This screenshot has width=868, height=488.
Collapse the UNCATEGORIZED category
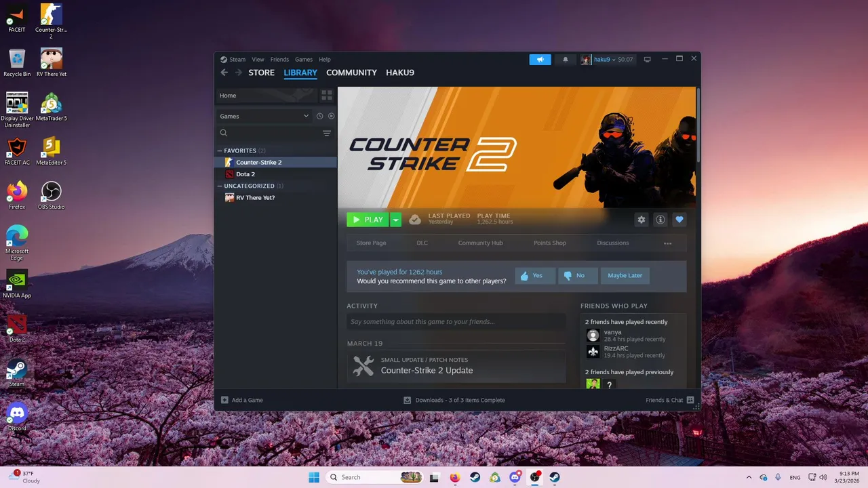pos(220,186)
